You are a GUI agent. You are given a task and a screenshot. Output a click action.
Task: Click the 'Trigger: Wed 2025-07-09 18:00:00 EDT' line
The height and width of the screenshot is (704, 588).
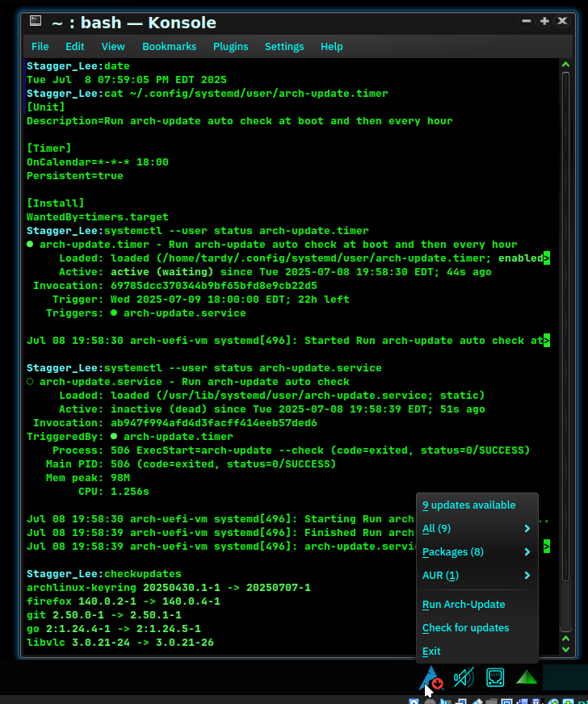201,300
